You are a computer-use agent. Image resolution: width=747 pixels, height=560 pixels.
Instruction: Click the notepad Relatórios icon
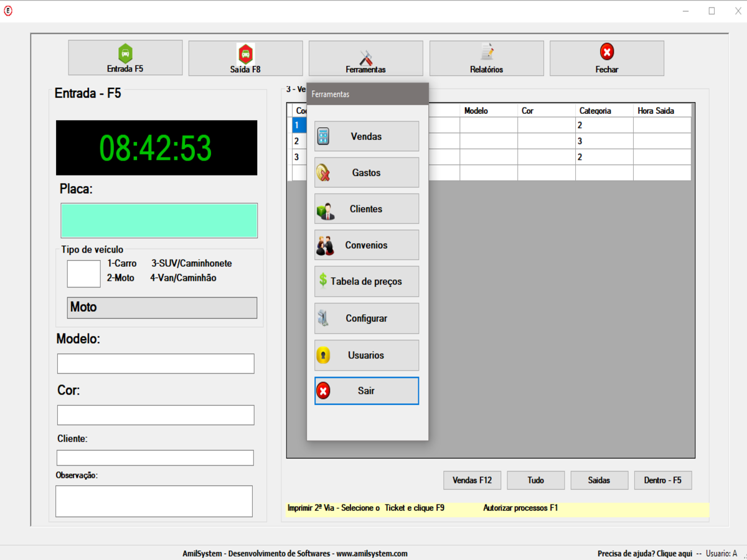click(x=487, y=53)
